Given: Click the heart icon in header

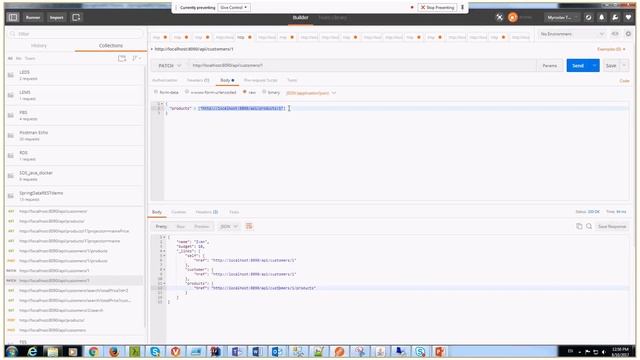Looking at the screenshot, I should (629, 17).
